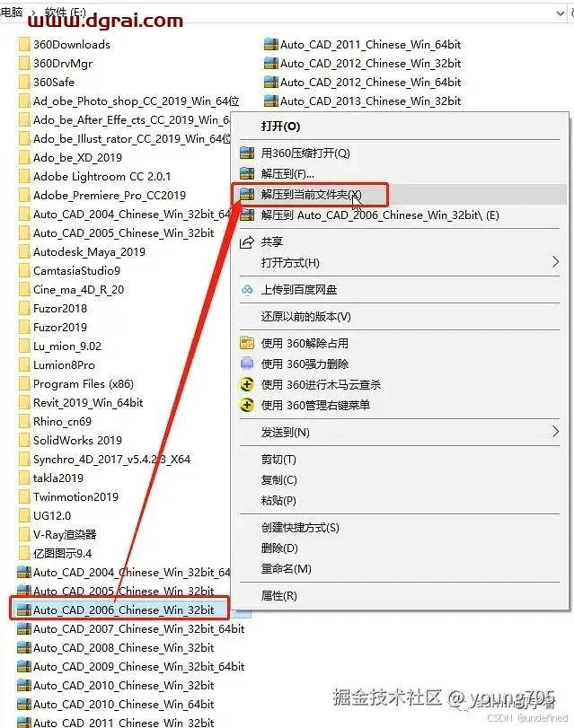The height and width of the screenshot is (728, 574).
Task: Click the 360 icon beside 管理右键菜单
Action: (x=247, y=406)
